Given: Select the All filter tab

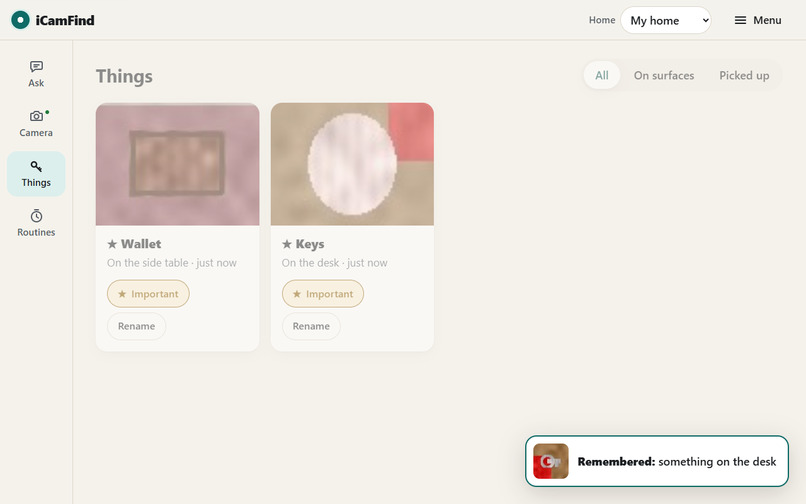Looking at the screenshot, I should point(602,76).
